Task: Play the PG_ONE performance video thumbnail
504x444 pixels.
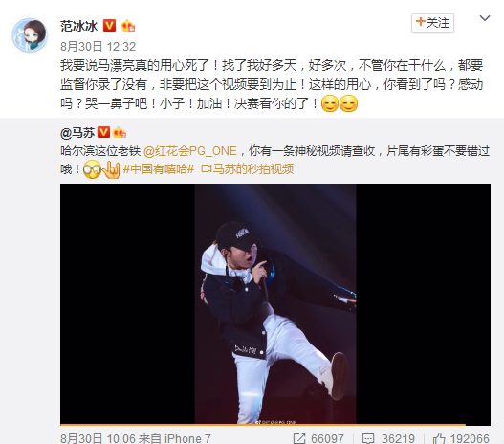Action: pos(275,304)
